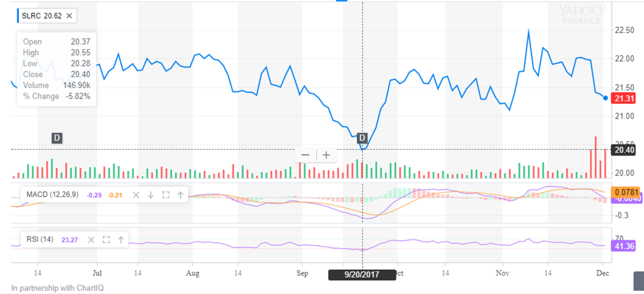Click the Volume 146.90k value
Screen dimensions: 644x294
tap(76, 86)
